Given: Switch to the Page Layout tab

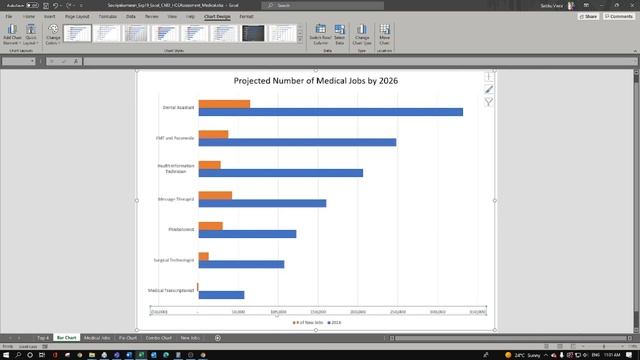Looking at the screenshot, I should click(x=77, y=17).
